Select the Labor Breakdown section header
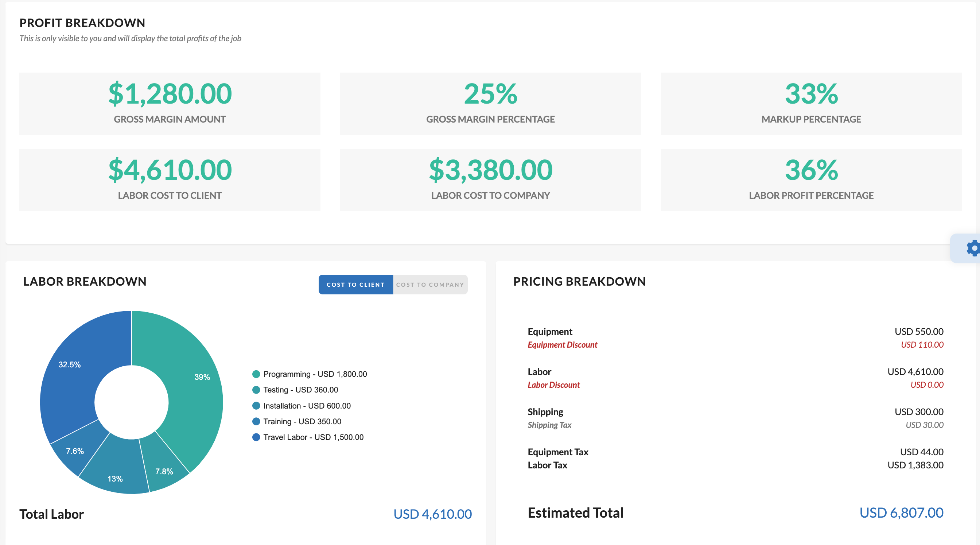Image resolution: width=980 pixels, height=545 pixels. [85, 281]
